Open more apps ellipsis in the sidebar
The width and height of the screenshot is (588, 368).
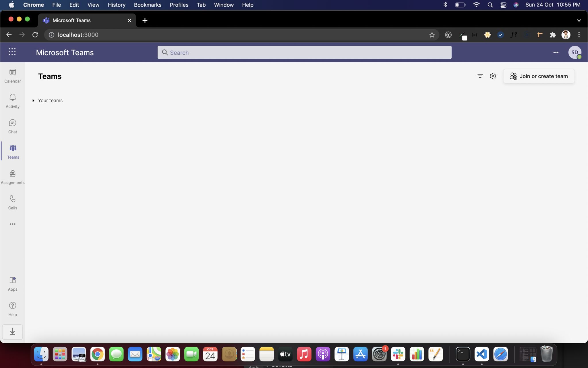pyautogui.click(x=13, y=224)
